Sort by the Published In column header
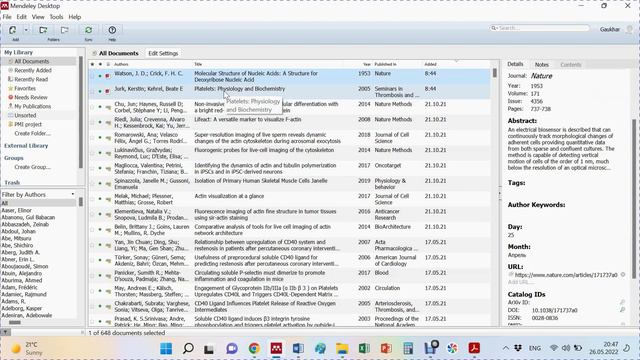This screenshot has height=360, width=640. (385, 64)
